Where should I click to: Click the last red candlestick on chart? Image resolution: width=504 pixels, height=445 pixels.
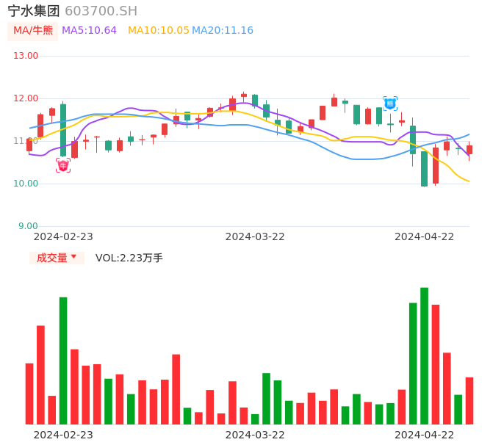tap(469, 149)
